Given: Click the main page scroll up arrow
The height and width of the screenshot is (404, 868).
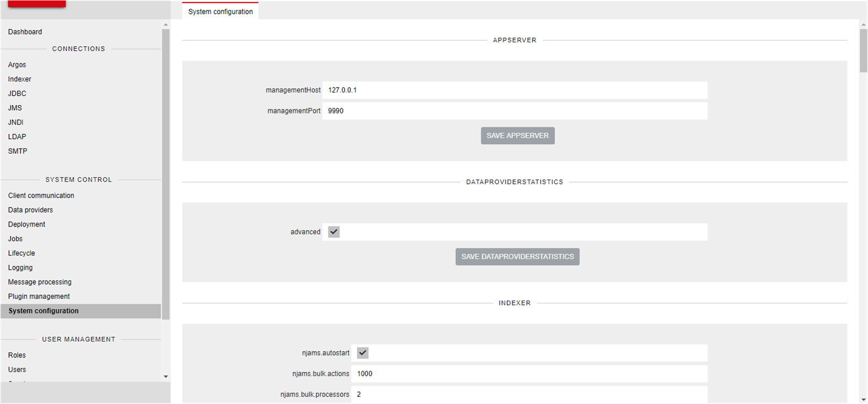Looking at the screenshot, I should tap(863, 25).
